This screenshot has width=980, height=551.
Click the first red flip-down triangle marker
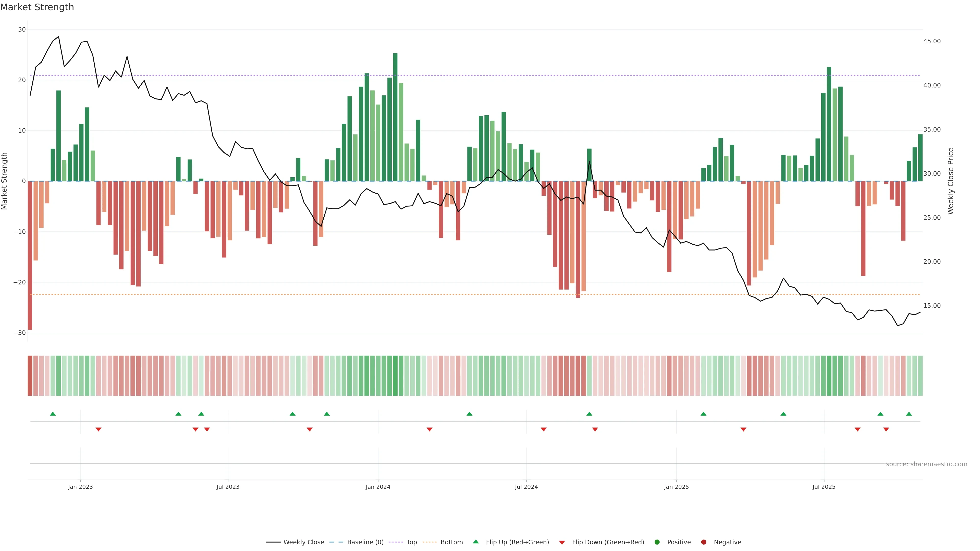click(x=99, y=429)
